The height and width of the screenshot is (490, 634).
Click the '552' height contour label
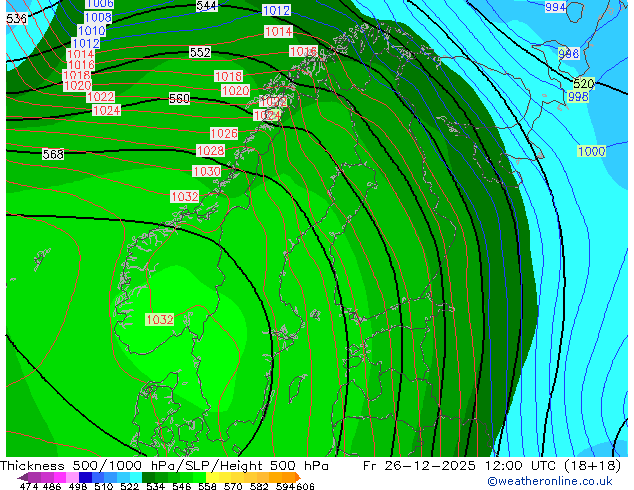pos(200,52)
